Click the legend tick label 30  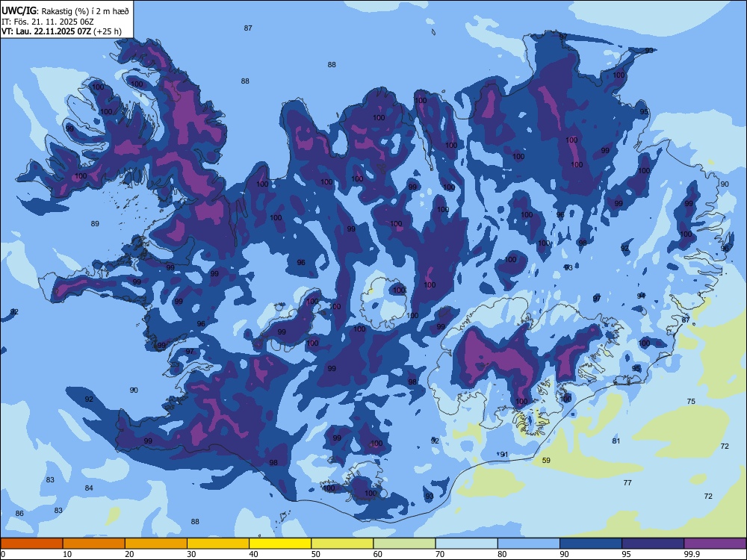pyautogui.click(x=191, y=554)
